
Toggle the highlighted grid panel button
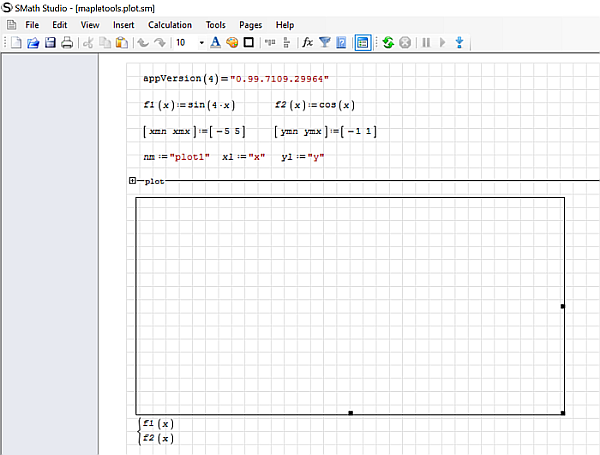[x=362, y=43]
